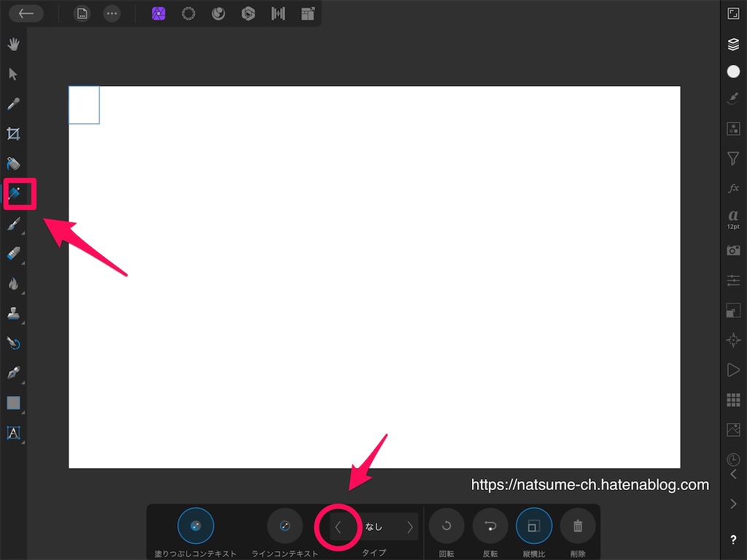Enable the Line context toggle
This screenshot has width=747, height=560.
[x=285, y=526]
